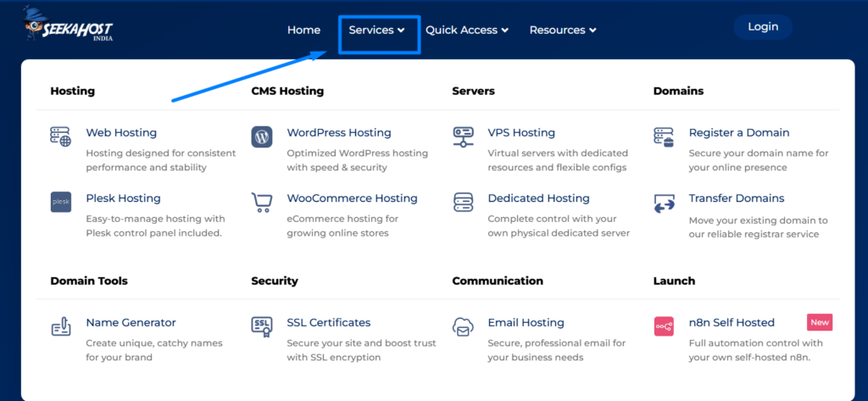Open the VPS Hosting link

[521, 133]
